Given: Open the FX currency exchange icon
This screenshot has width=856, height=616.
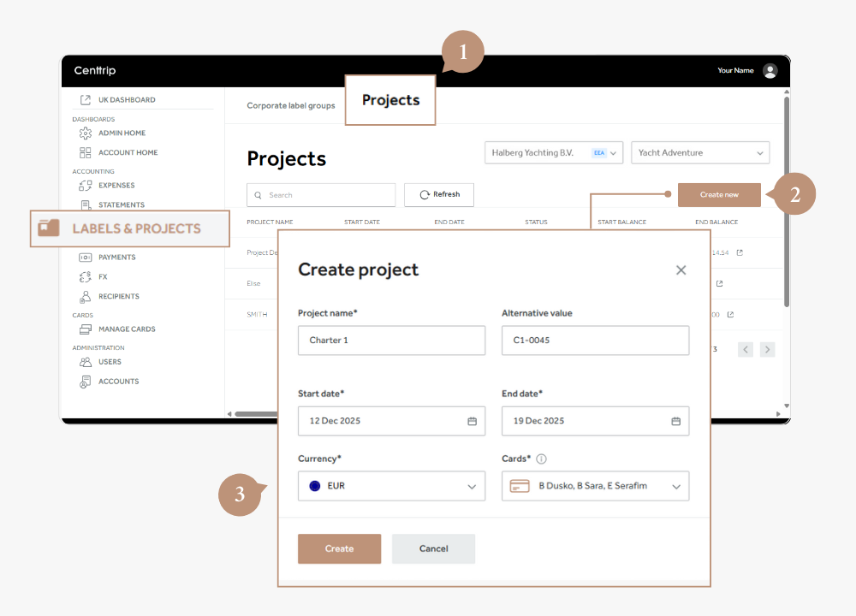Looking at the screenshot, I should point(85,277).
